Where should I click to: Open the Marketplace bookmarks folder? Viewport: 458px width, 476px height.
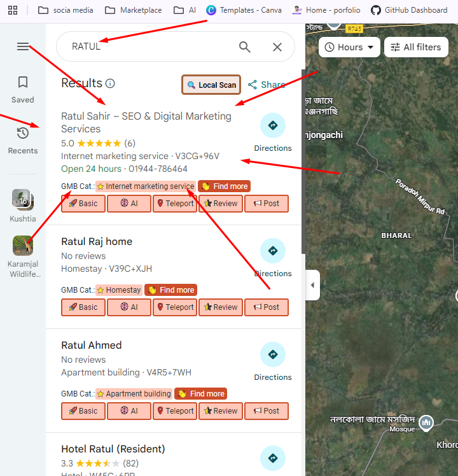[x=133, y=10]
